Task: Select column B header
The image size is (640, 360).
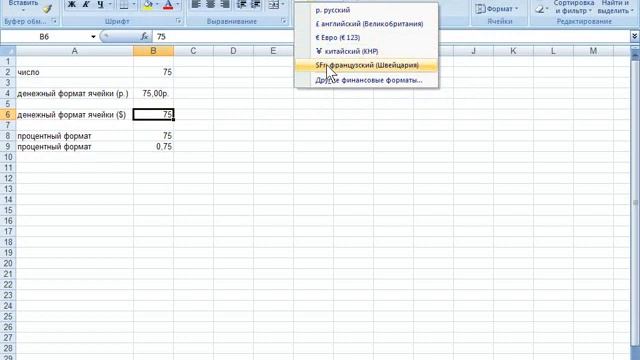Action: tap(153, 51)
